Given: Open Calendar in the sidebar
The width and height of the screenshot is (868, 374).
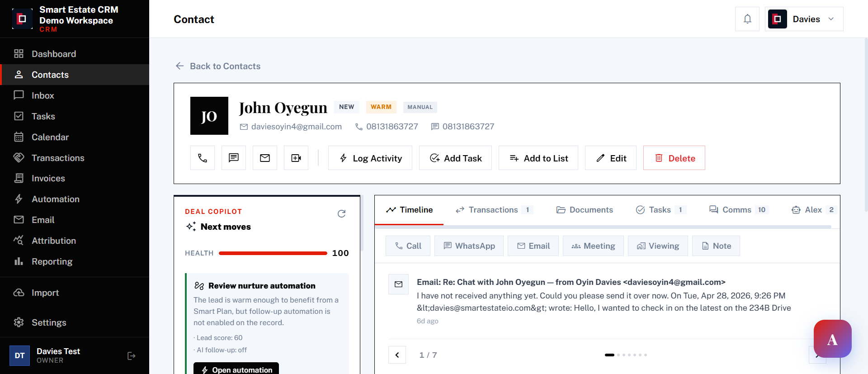Looking at the screenshot, I should [x=75, y=137].
